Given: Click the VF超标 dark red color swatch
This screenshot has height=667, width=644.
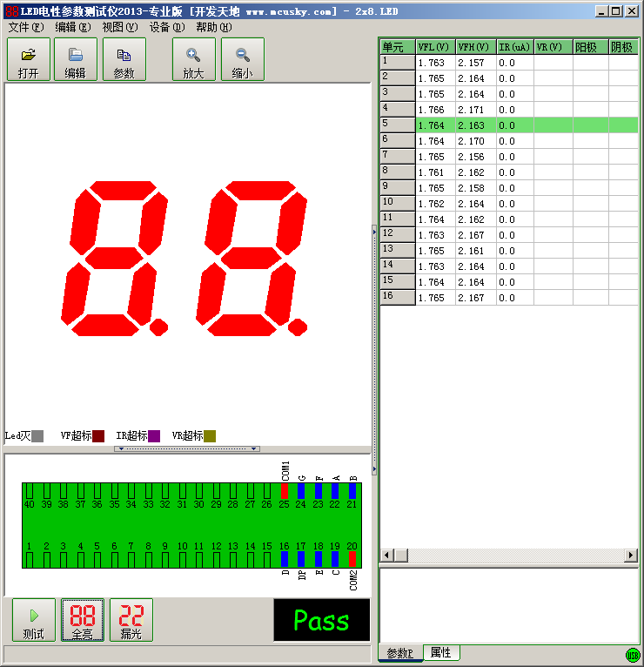Looking at the screenshot, I should (x=98, y=436).
